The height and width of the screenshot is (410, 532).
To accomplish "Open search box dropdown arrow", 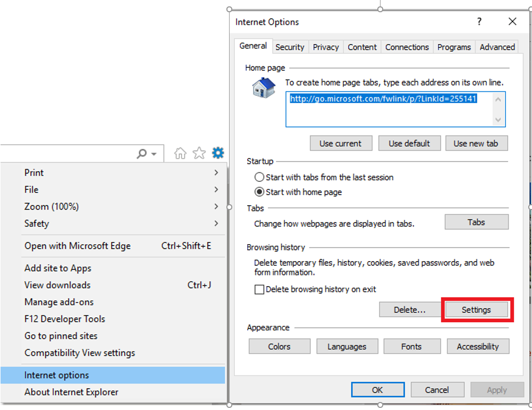I will coord(154,154).
